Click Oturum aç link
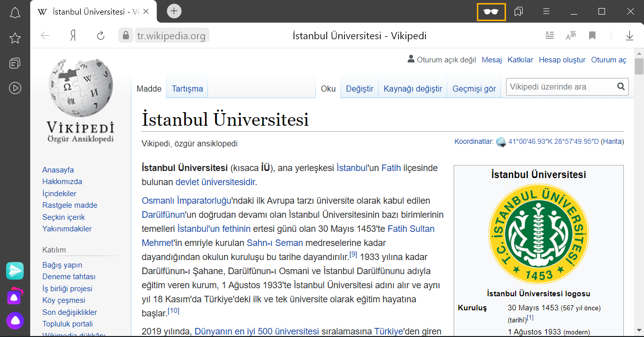The width and height of the screenshot is (644, 337). coord(609,60)
